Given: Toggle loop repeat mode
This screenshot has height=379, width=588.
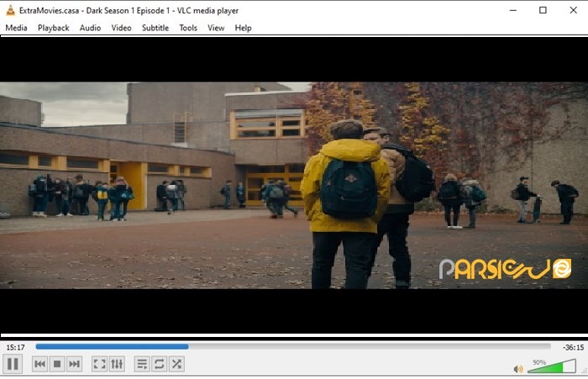Looking at the screenshot, I should tap(160, 364).
